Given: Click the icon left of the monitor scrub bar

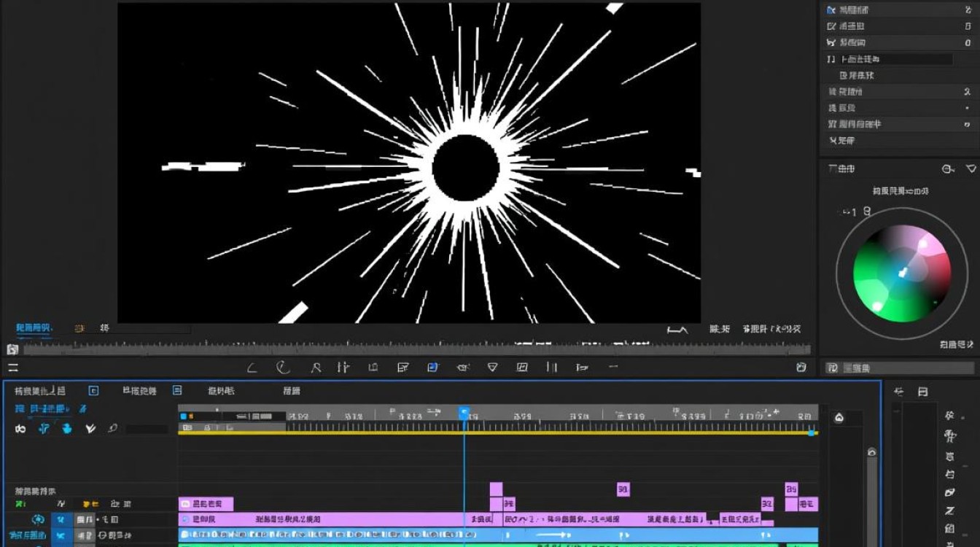Looking at the screenshot, I should pyautogui.click(x=12, y=349).
